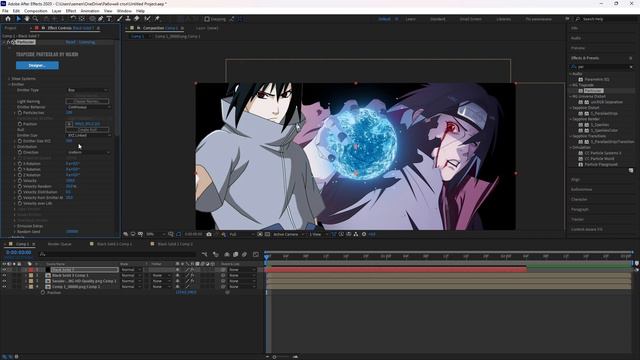Screen dimensions: 640x360
Task: Click the current timecode 0:00:00:00 in timeline
Action: pos(18,253)
